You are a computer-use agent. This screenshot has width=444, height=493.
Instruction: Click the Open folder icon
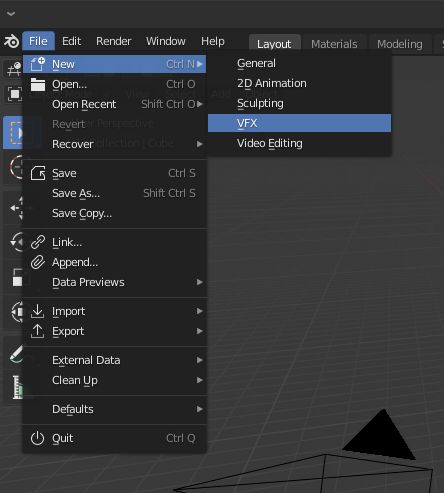38,84
